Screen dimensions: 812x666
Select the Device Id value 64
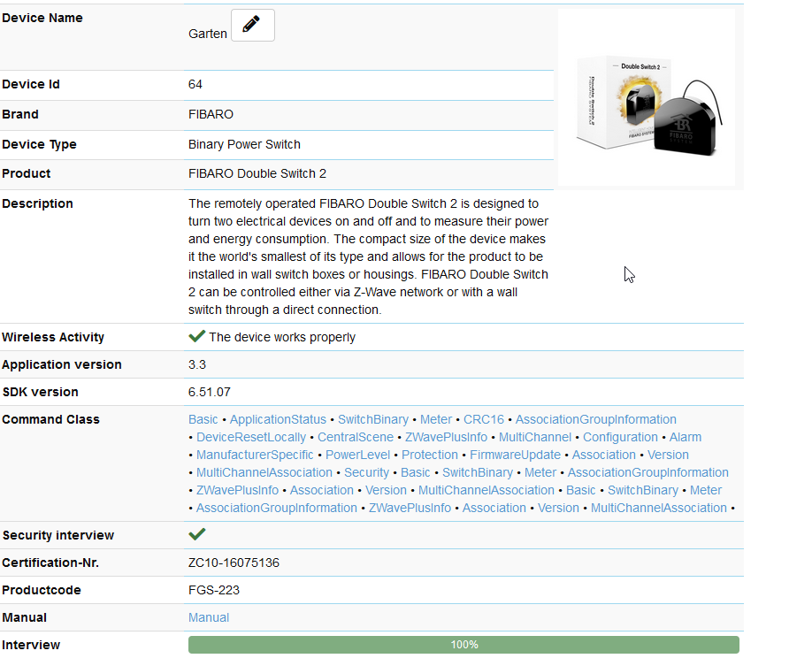195,84
